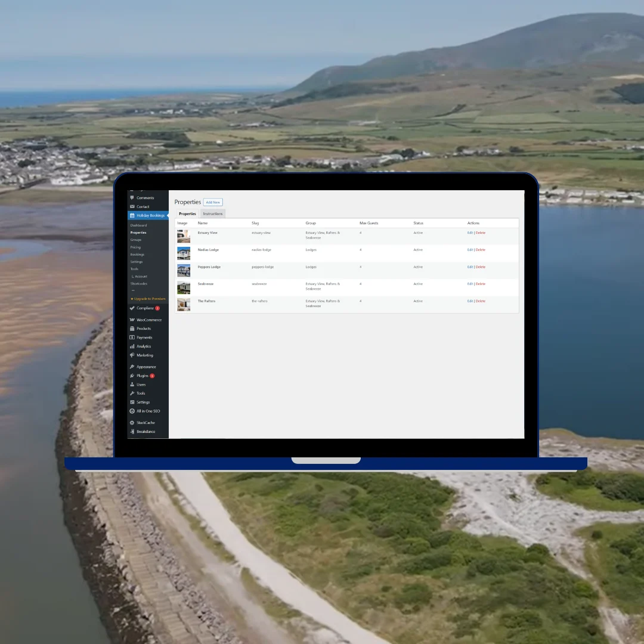The image size is (644, 644).
Task: Click the 'Estuary View' name cell
Action: (x=208, y=233)
